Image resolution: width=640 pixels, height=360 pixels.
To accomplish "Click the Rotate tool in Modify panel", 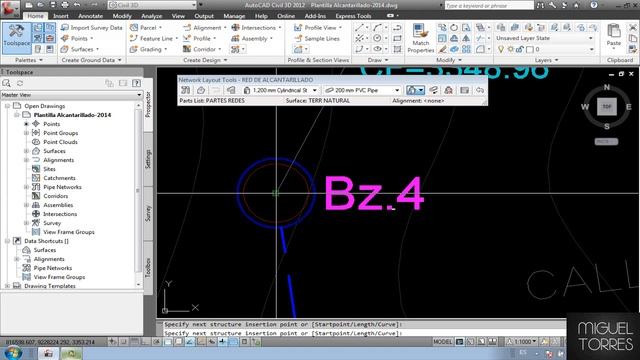I will 454,28.
